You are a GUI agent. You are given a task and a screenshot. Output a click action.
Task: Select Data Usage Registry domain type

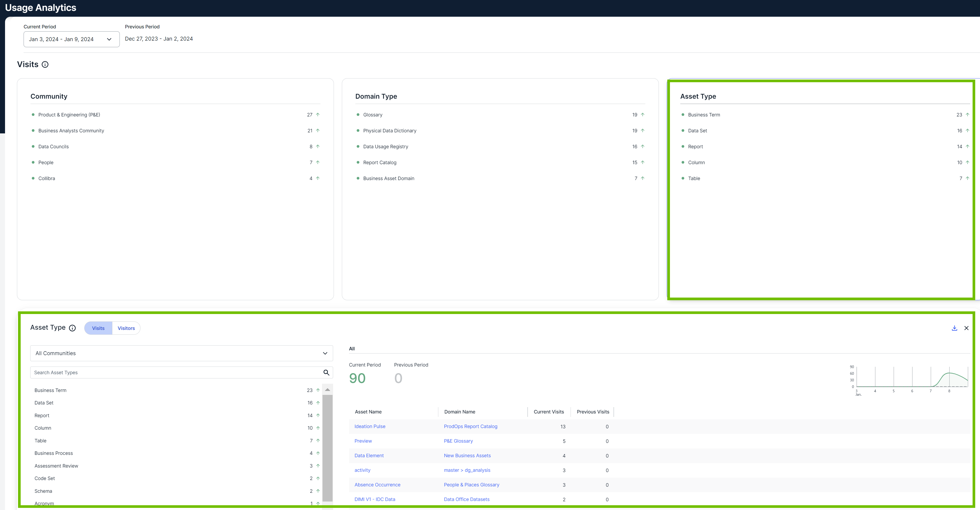point(500,147)
